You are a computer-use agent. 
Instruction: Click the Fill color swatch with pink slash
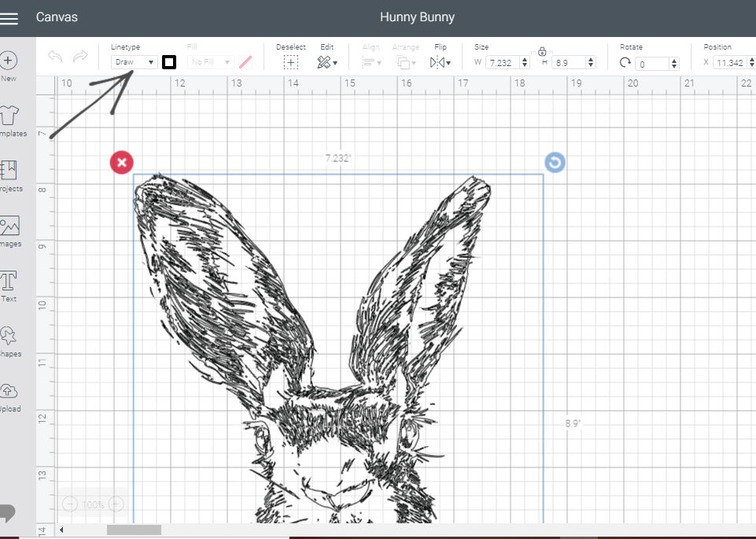(245, 62)
